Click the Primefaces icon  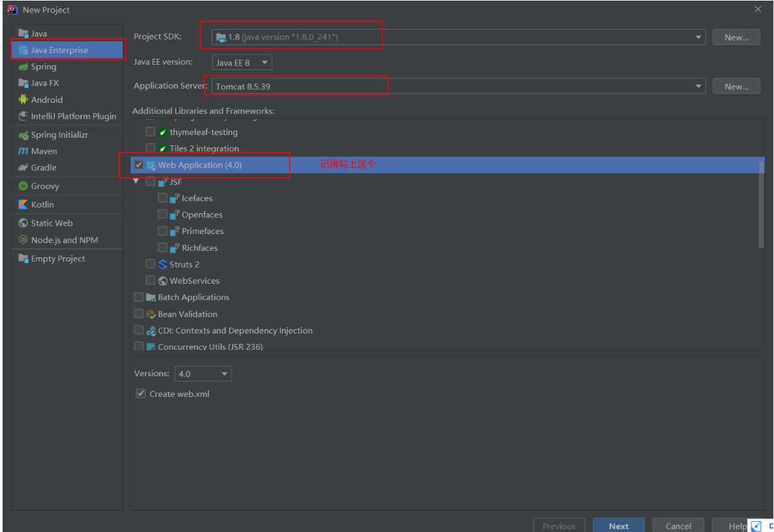(175, 231)
